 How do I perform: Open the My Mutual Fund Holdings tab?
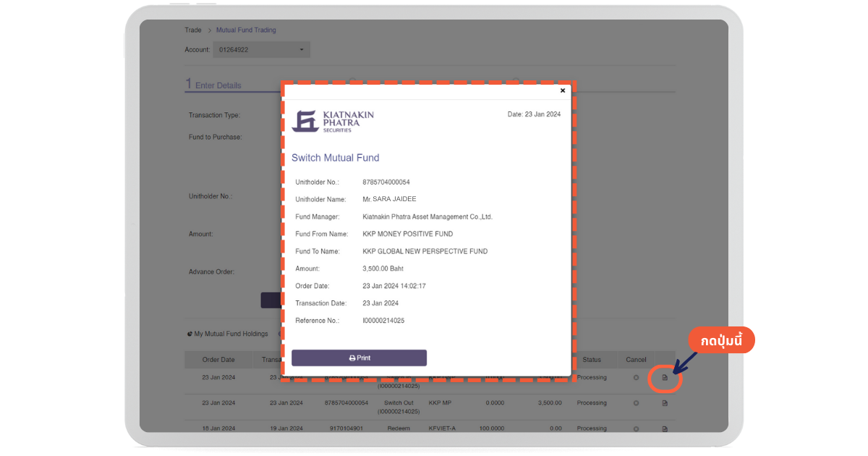click(231, 334)
